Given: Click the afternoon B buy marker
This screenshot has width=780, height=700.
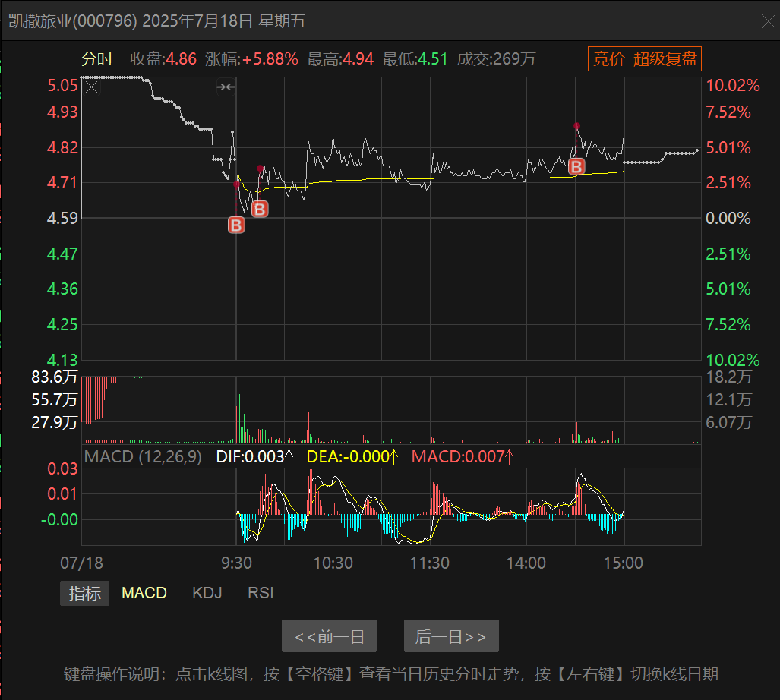Looking at the screenshot, I should (x=576, y=166).
